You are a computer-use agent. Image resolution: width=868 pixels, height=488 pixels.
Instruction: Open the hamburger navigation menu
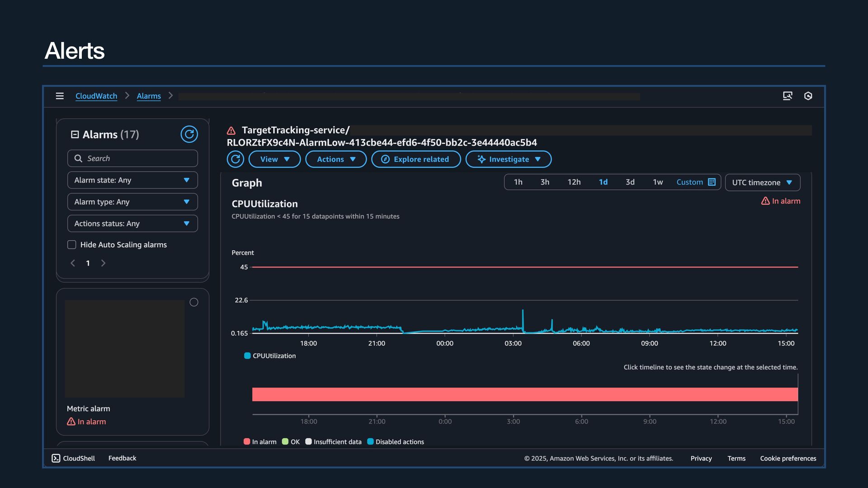(60, 96)
